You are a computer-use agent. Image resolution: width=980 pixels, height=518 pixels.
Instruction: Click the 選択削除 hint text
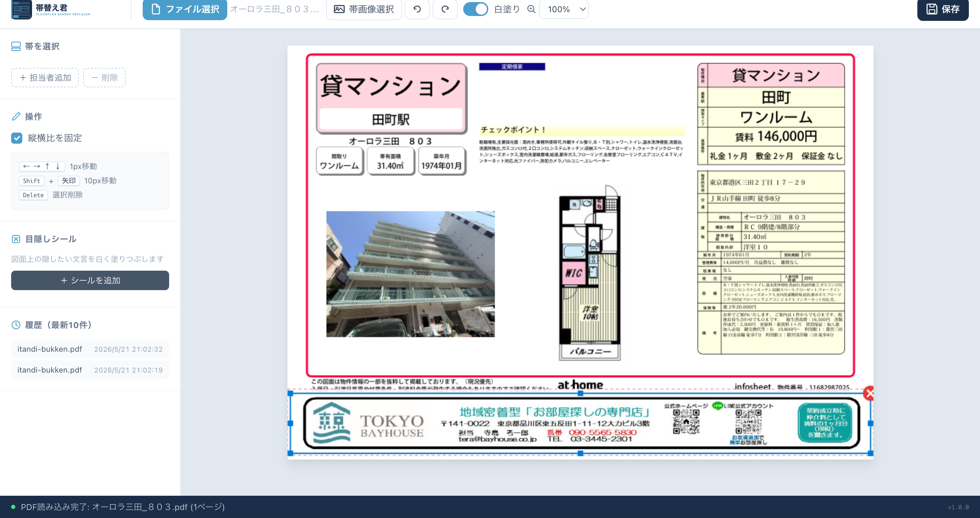point(67,195)
